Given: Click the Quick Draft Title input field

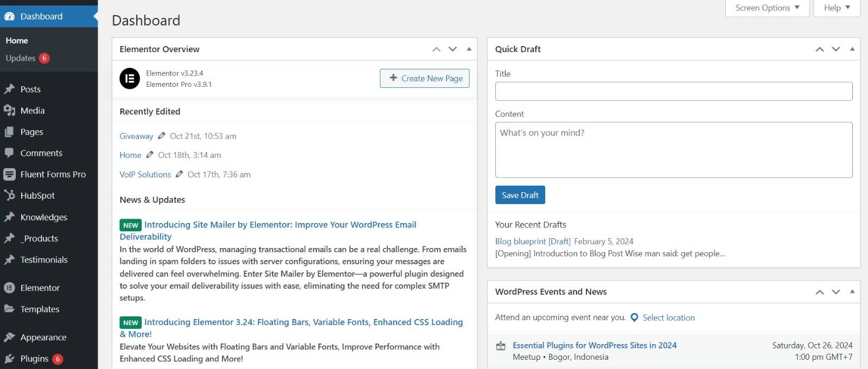Looking at the screenshot, I should pyautogui.click(x=673, y=91).
